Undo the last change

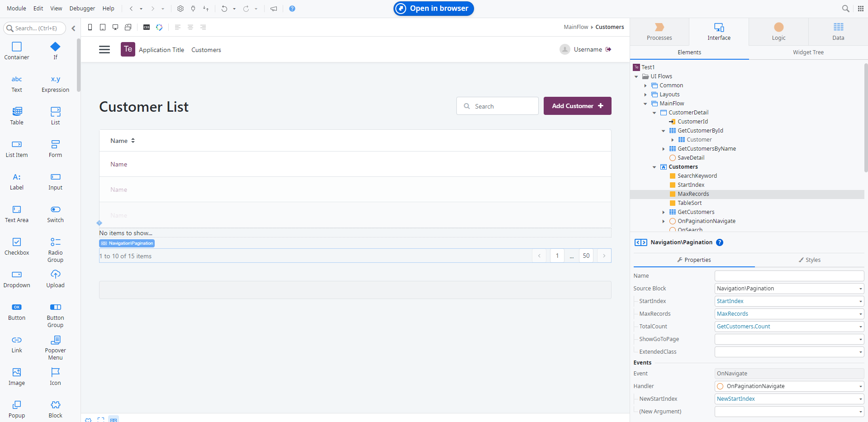[x=225, y=8]
